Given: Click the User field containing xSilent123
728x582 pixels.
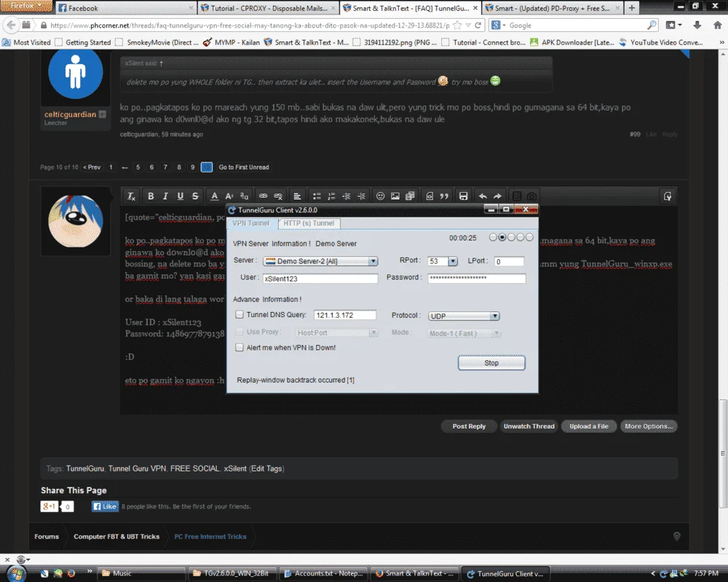Looking at the screenshot, I should (320, 279).
